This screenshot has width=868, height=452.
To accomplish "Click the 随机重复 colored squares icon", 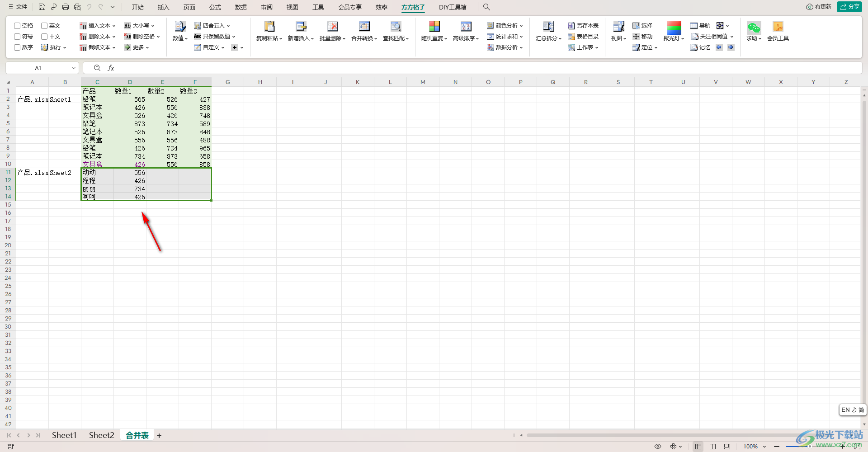I will [434, 26].
